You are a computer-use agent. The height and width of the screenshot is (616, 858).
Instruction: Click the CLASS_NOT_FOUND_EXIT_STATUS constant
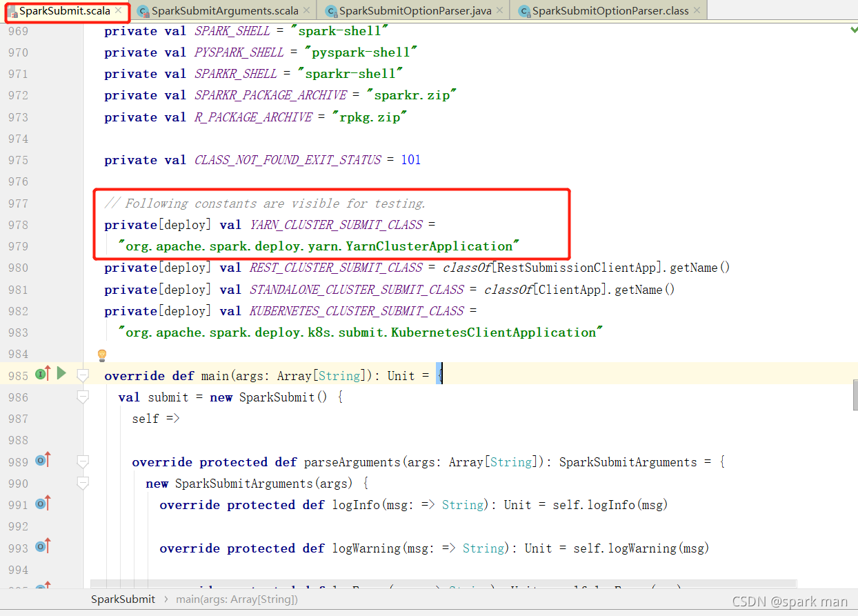pyautogui.click(x=288, y=160)
